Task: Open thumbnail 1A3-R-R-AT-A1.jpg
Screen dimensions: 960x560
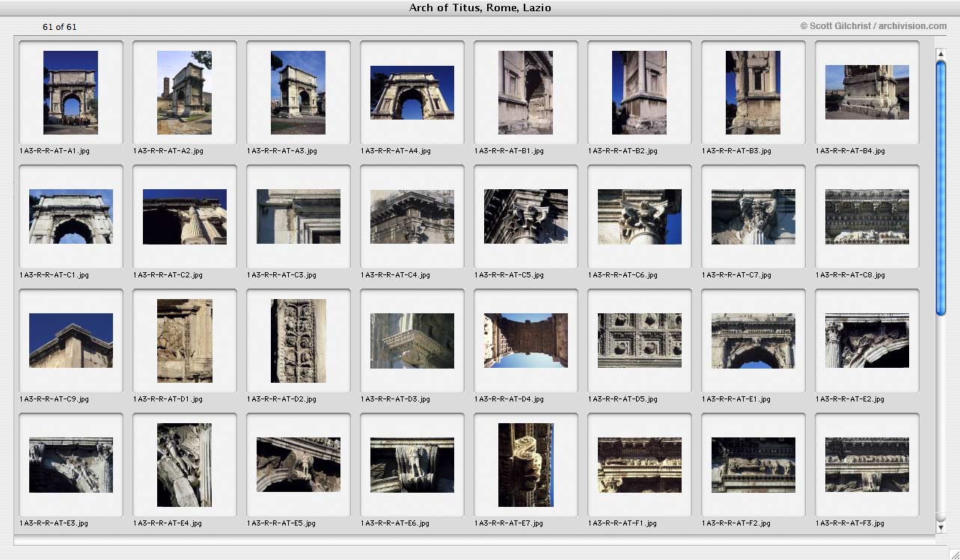Action: point(71,93)
